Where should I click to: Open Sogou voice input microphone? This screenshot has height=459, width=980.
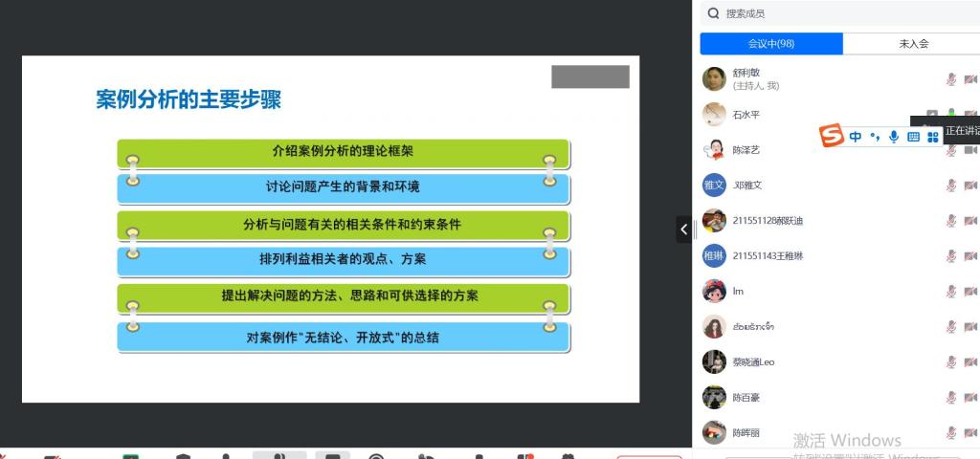(x=894, y=137)
